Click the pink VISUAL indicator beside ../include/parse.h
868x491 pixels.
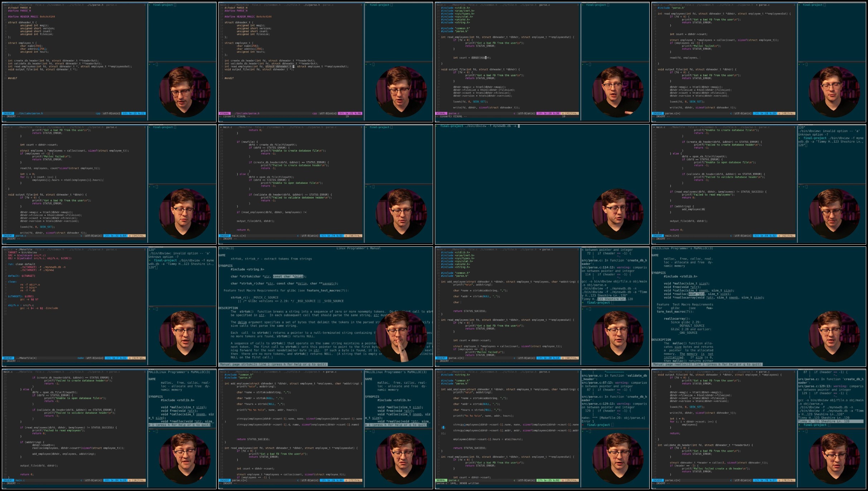225,113
